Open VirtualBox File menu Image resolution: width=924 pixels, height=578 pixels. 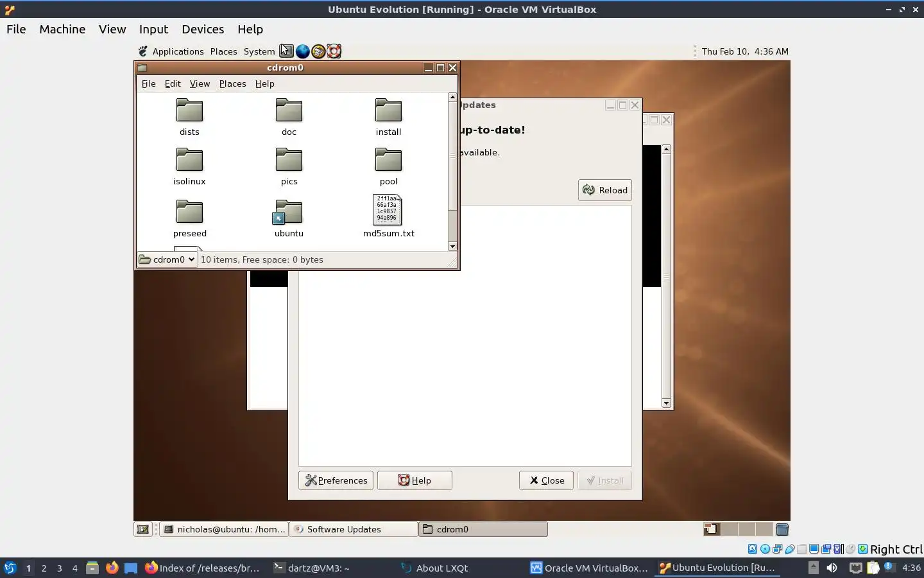[16, 29]
